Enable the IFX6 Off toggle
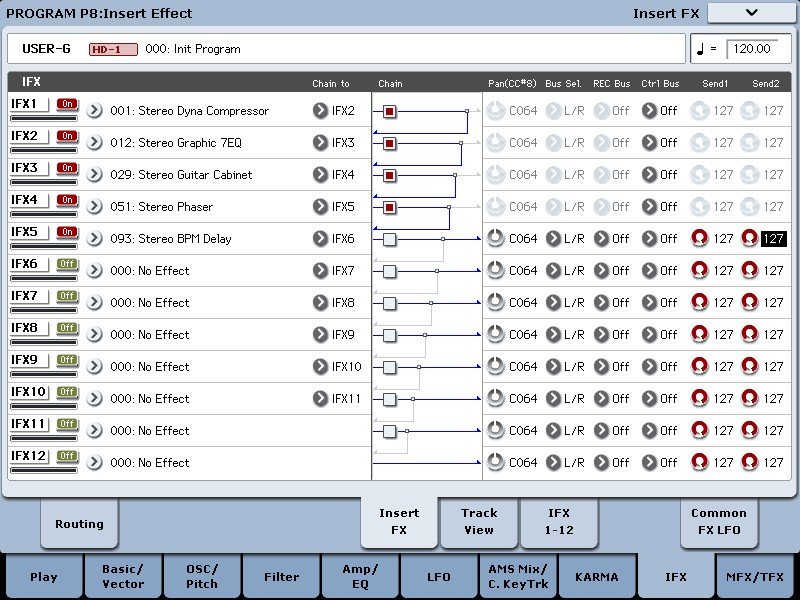The width and height of the screenshot is (800, 600). pyautogui.click(x=67, y=264)
